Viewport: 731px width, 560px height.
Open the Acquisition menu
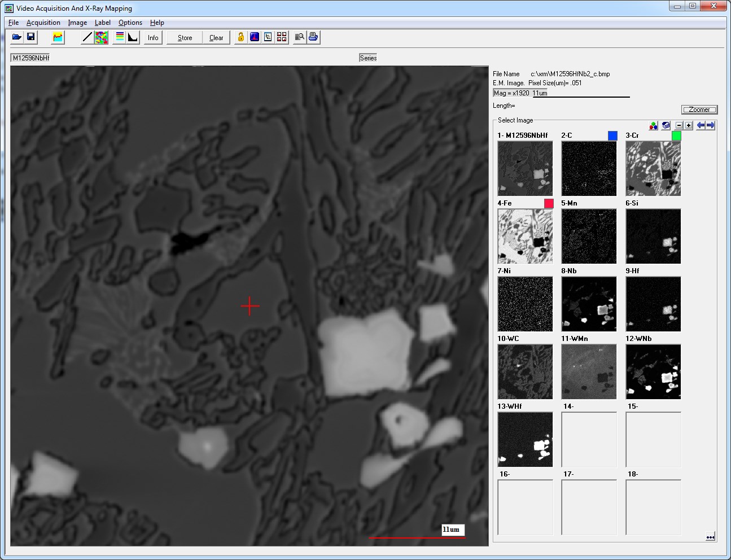point(43,23)
